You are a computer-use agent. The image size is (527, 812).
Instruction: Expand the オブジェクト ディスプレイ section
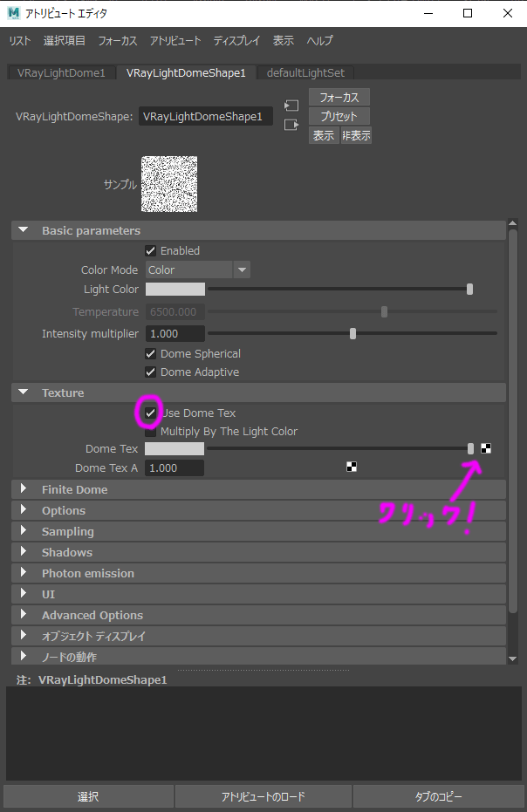coord(24,636)
